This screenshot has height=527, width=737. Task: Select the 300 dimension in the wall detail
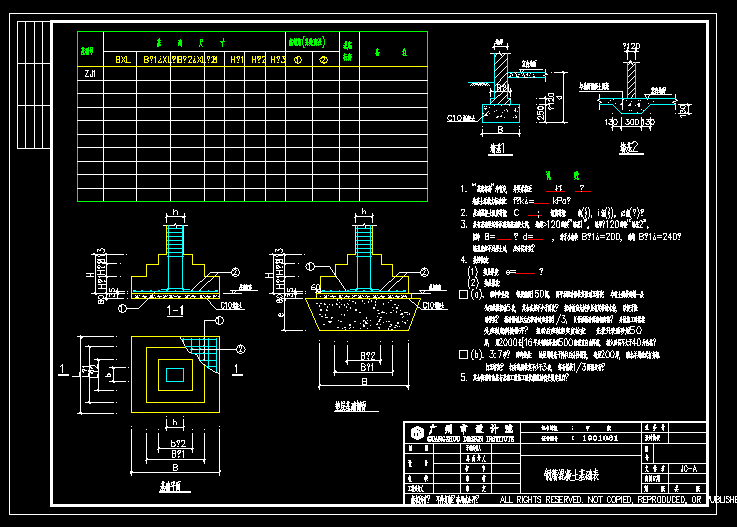tap(632, 122)
